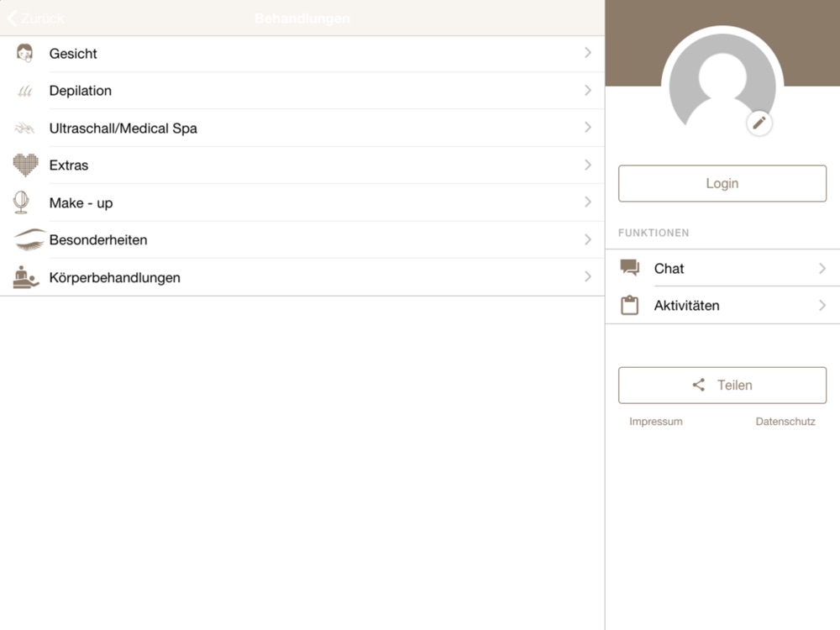Open Chat via its chevron

[x=822, y=269]
